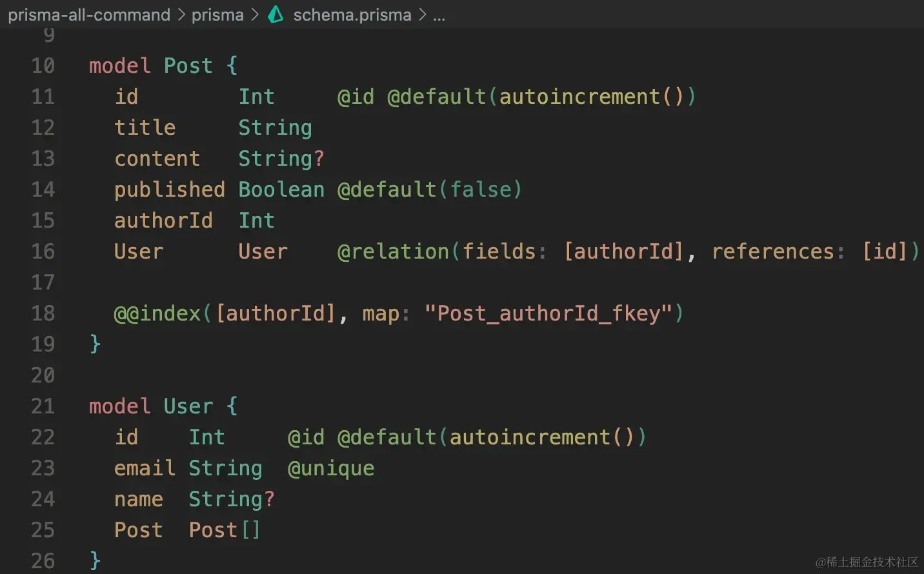Expand the chevron after schema.prisma
Viewport: 924px width, 574px height.
(x=422, y=15)
